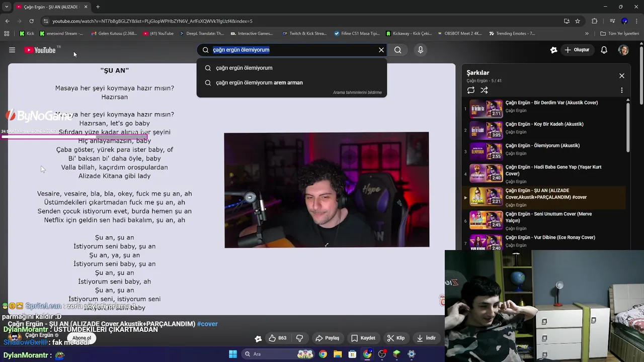The height and width of the screenshot is (362, 644).
Task: Open Chrome media control icon
Action: (612, 21)
